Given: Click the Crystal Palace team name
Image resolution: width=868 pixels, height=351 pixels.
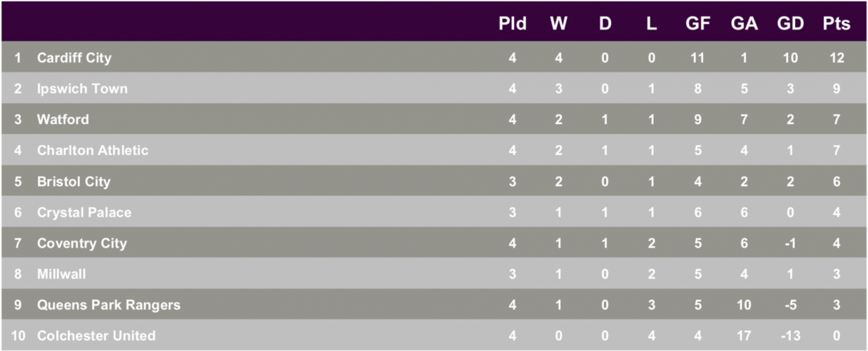Looking at the screenshot, I should (x=84, y=212).
